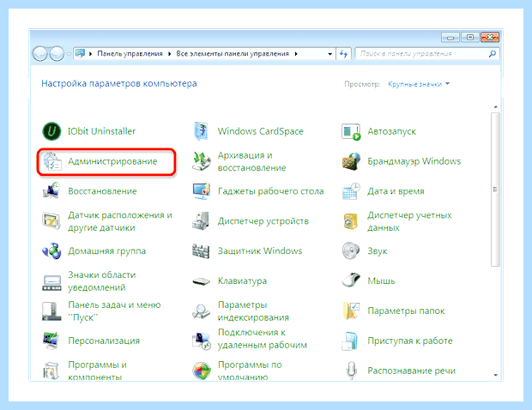Open the Диспетчер устройств icon
Screen dimensions: 532x410
pyautogui.click(x=202, y=221)
